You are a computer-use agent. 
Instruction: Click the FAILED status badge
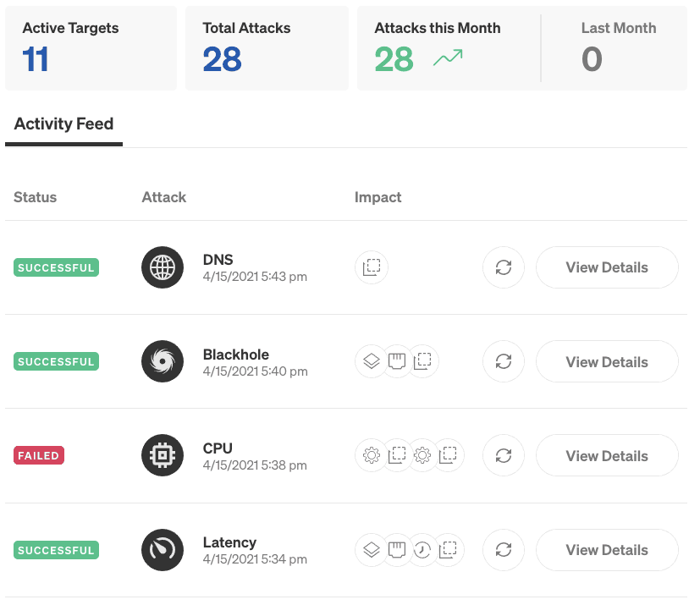pyautogui.click(x=38, y=455)
